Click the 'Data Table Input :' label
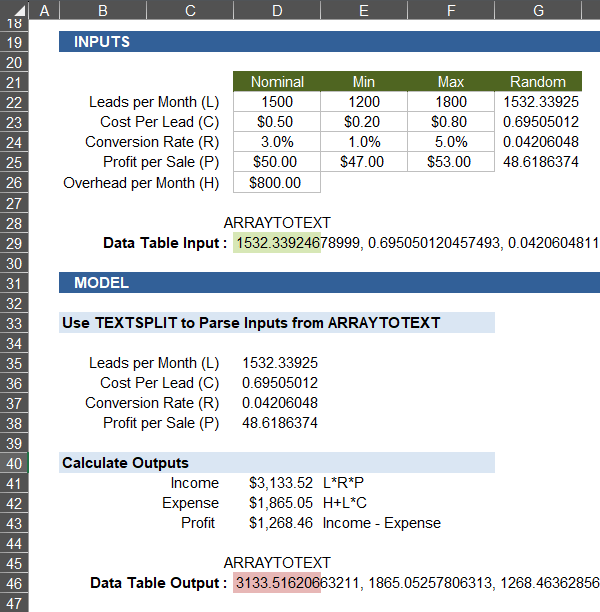The width and height of the screenshot is (600, 612). [x=165, y=243]
